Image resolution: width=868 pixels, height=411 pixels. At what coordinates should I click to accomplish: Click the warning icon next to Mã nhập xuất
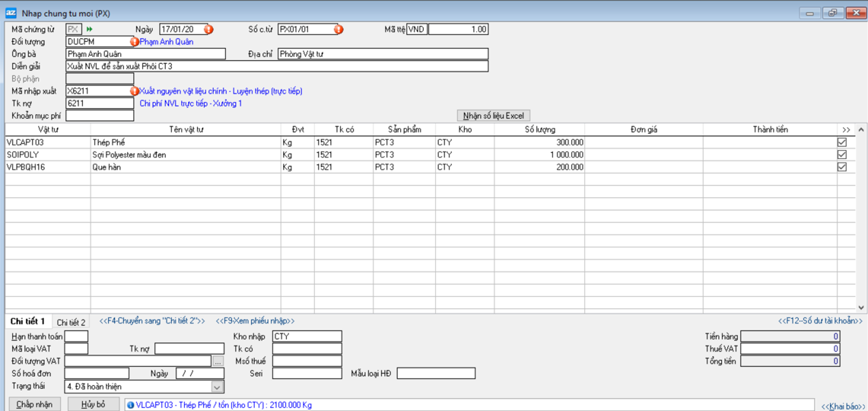click(x=135, y=91)
